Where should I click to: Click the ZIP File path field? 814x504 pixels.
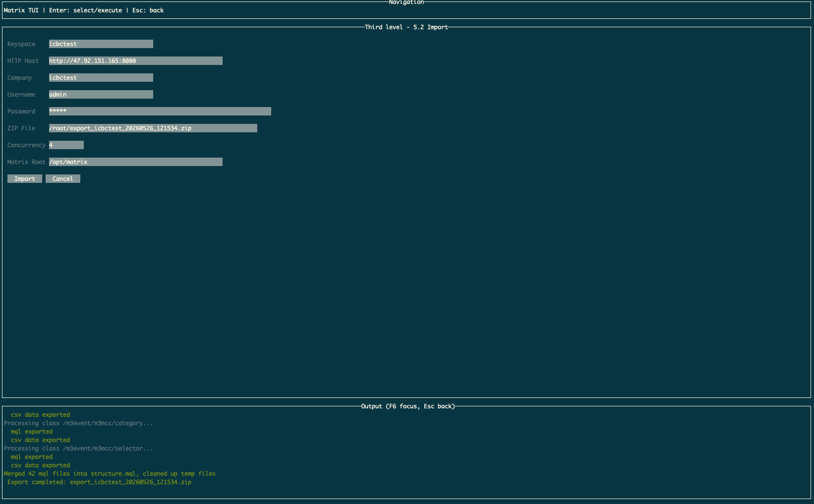pyautogui.click(x=153, y=128)
